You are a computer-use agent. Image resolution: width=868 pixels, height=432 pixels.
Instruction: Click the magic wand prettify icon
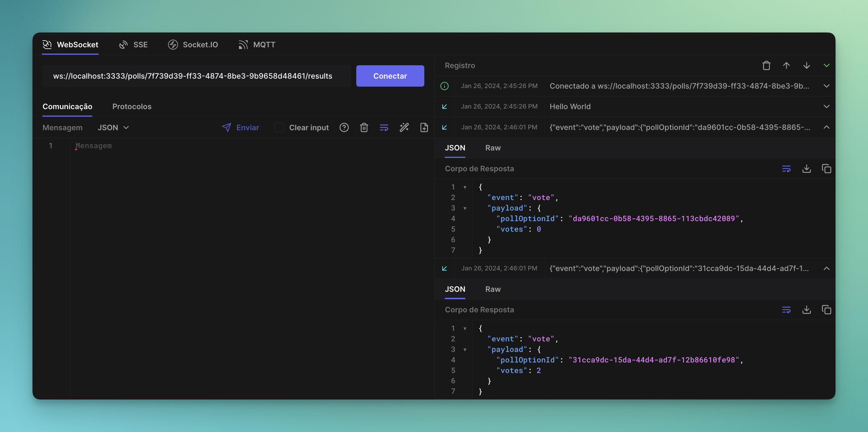point(404,127)
